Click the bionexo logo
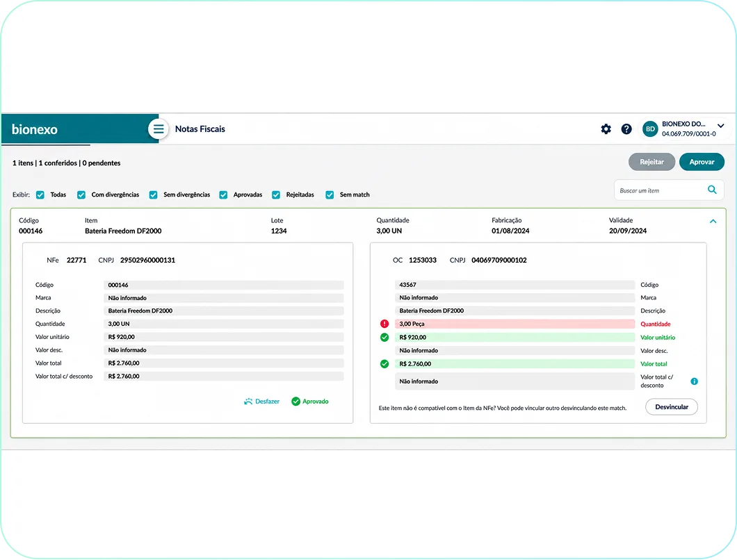 [34, 129]
